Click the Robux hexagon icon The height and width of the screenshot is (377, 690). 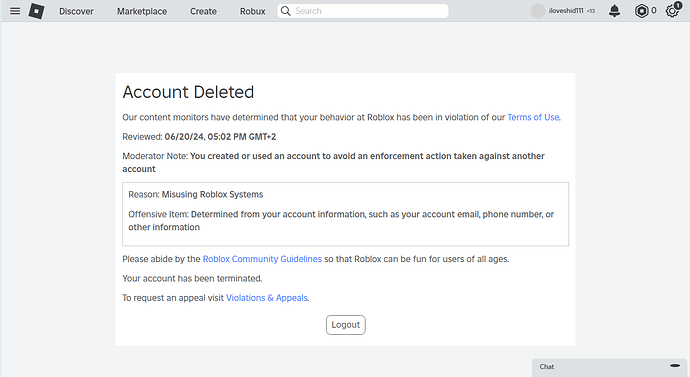(641, 11)
